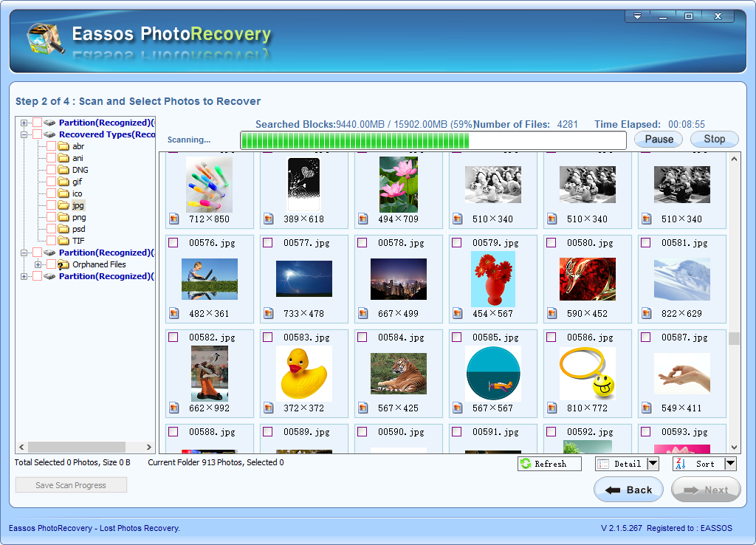Tick the checkbox for 00586.jpg
Viewport: 756px width, 545px height.
551,337
